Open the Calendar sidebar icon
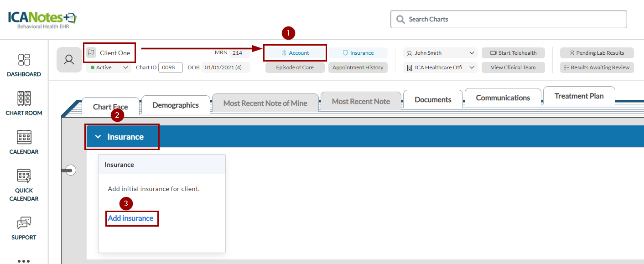Screen dimensions: 644x264 pyautogui.click(x=24, y=138)
